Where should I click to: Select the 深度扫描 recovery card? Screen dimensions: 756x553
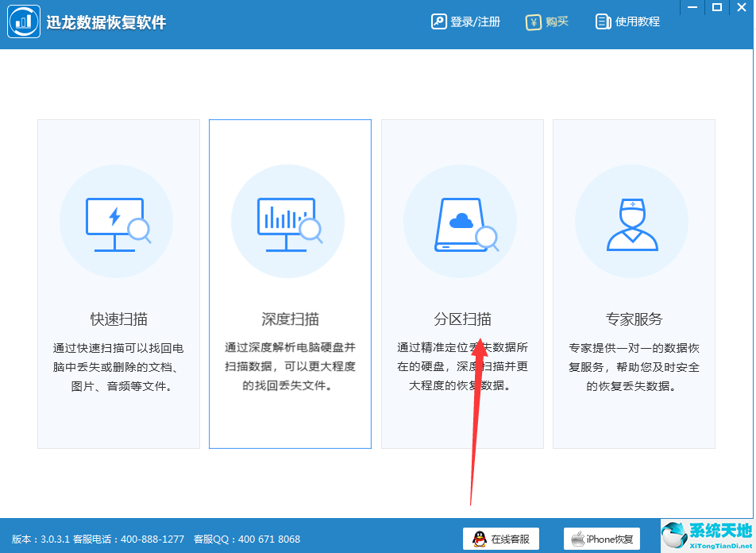pos(289,284)
